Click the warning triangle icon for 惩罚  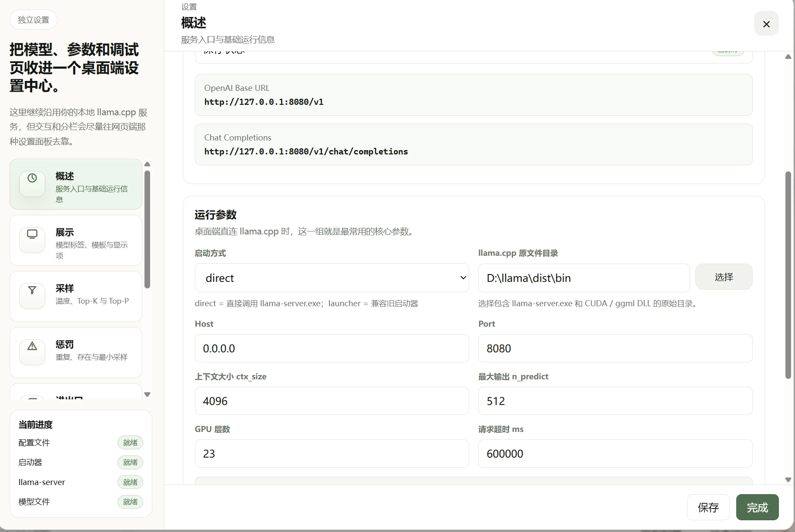(x=32, y=346)
